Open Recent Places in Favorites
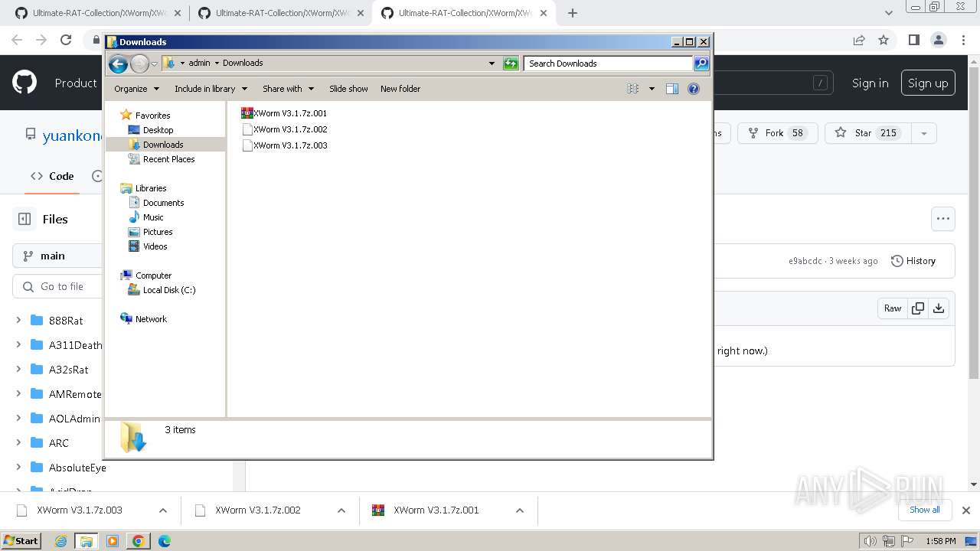 click(168, 159)
